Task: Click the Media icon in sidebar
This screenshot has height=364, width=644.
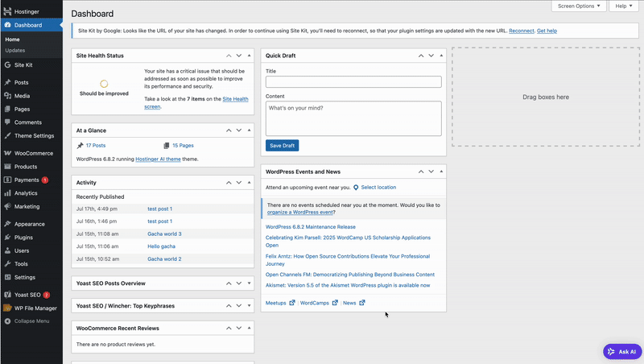Action: point(7,96)
